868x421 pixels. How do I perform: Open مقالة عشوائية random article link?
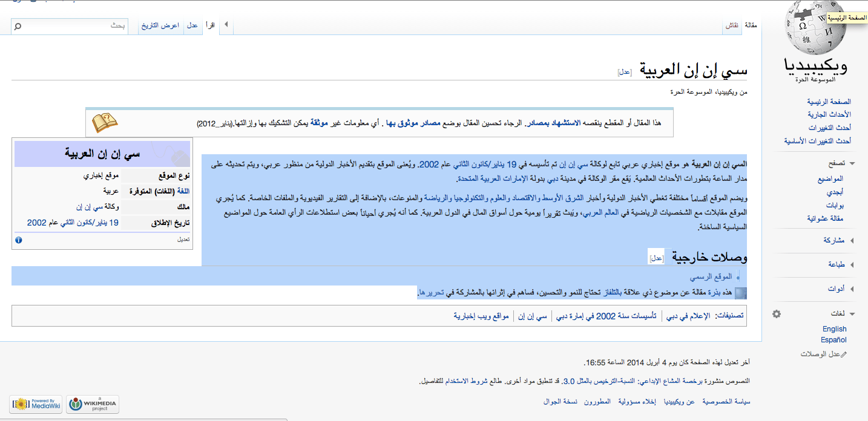(x=825, y=218)
